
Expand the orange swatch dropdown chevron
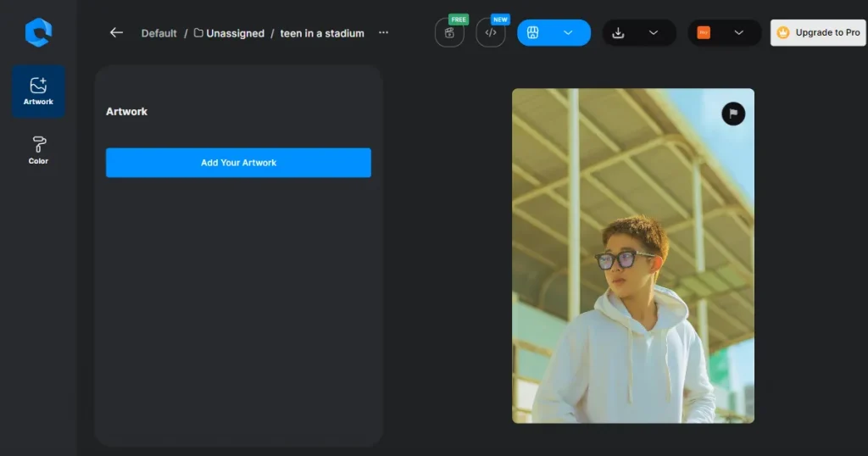pyautogui.click(x=738, y=33)
